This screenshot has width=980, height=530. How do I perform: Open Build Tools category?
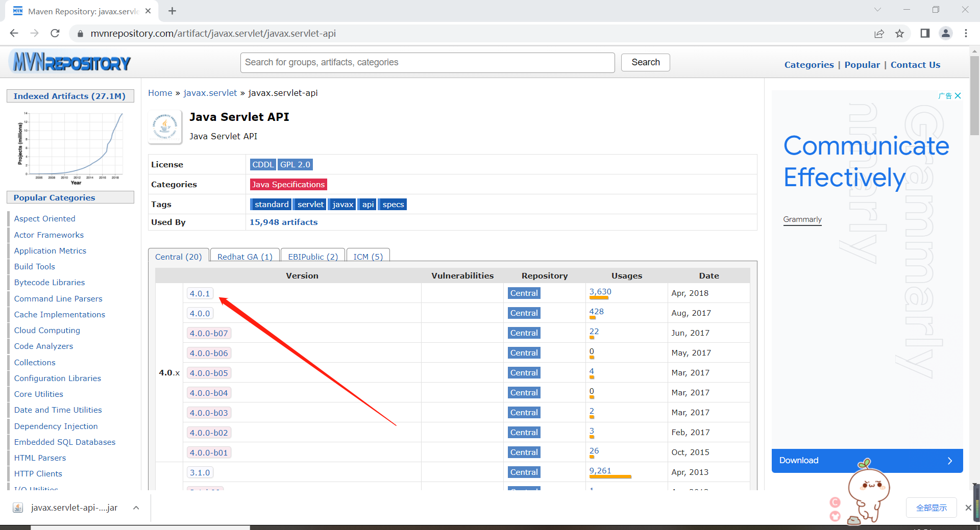click(x=34, y=266)
